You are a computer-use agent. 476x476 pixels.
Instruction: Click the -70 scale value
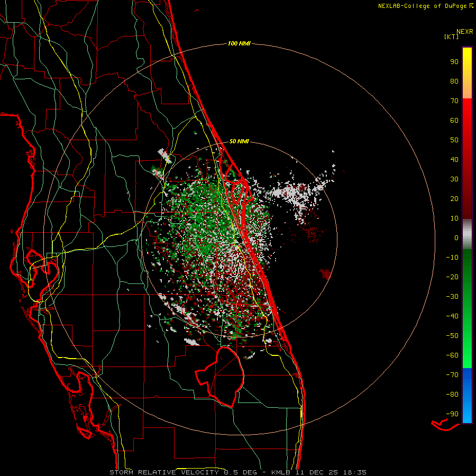[x=452, y=375]
